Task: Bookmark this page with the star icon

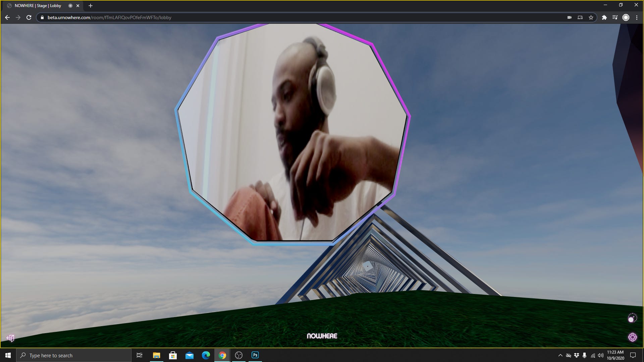Action: coord(591,17)
